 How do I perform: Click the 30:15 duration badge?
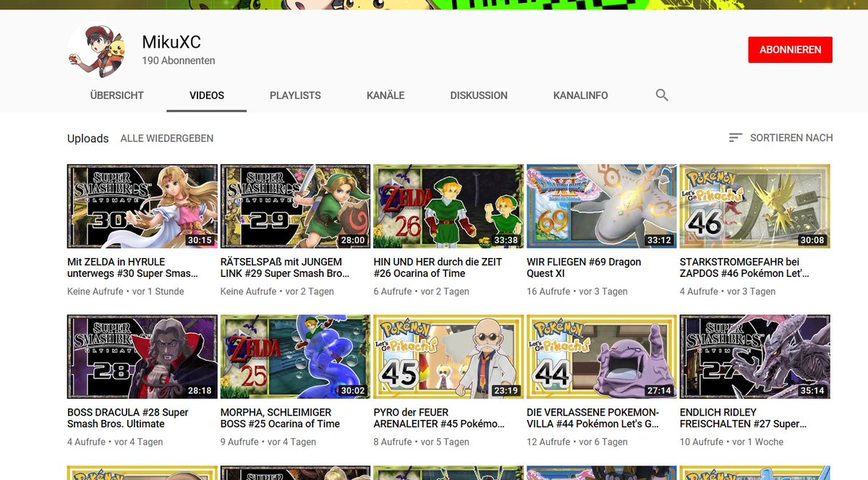coord(200,240)
